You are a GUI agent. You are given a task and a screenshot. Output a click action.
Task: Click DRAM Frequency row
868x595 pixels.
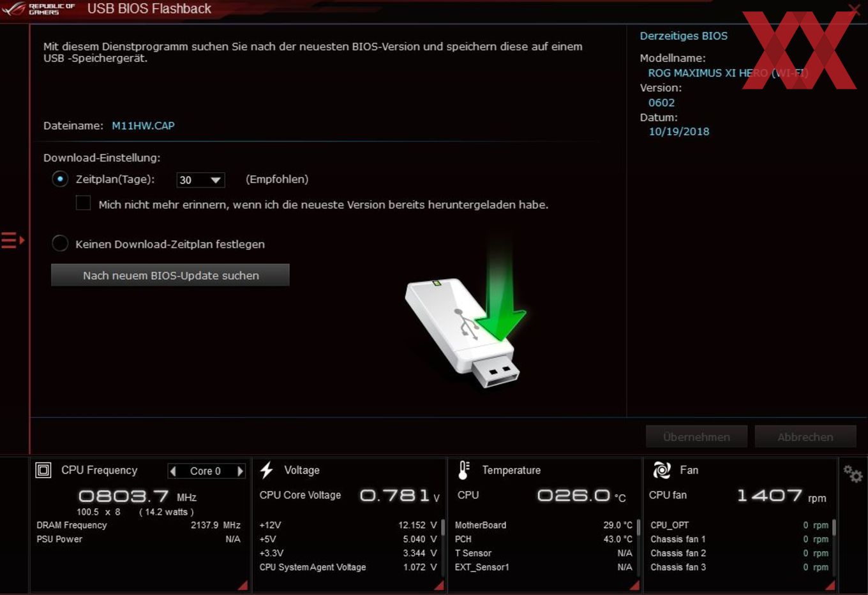tap(138, 525)
